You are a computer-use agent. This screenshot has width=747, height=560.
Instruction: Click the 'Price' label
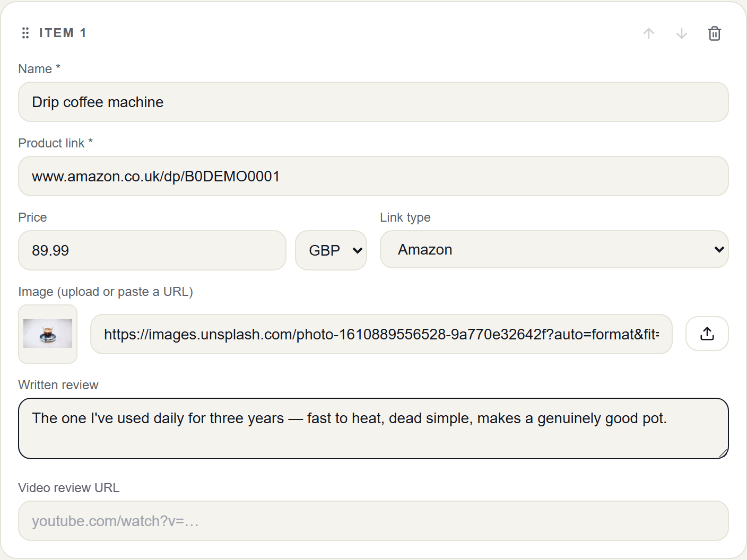[33, 217]
